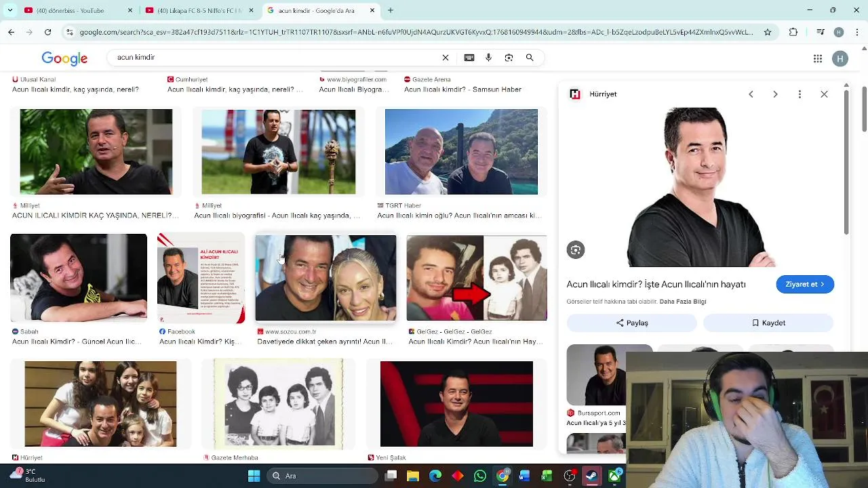Open the TGRT Haber two men thumbnail
The width and height of the screenshot is (868, 488).
[461, 152]
